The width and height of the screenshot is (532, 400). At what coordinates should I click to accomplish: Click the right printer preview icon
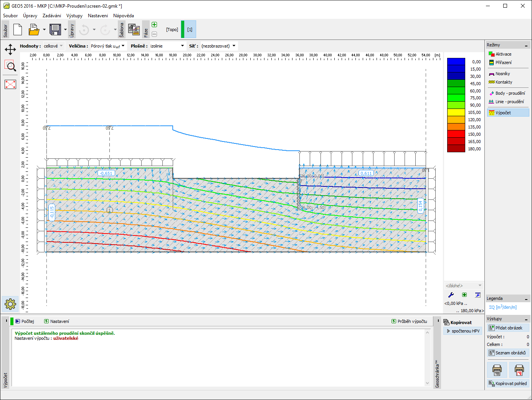pos(519,370)
